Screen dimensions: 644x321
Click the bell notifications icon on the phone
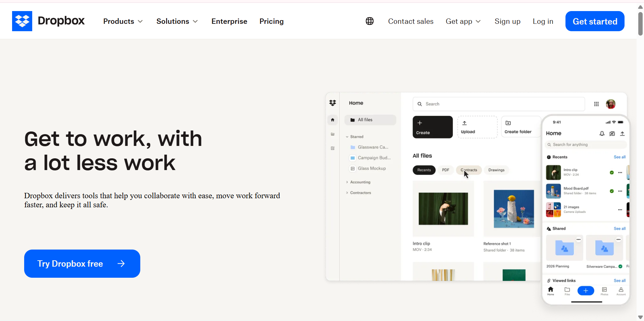[x=602, y=133]
